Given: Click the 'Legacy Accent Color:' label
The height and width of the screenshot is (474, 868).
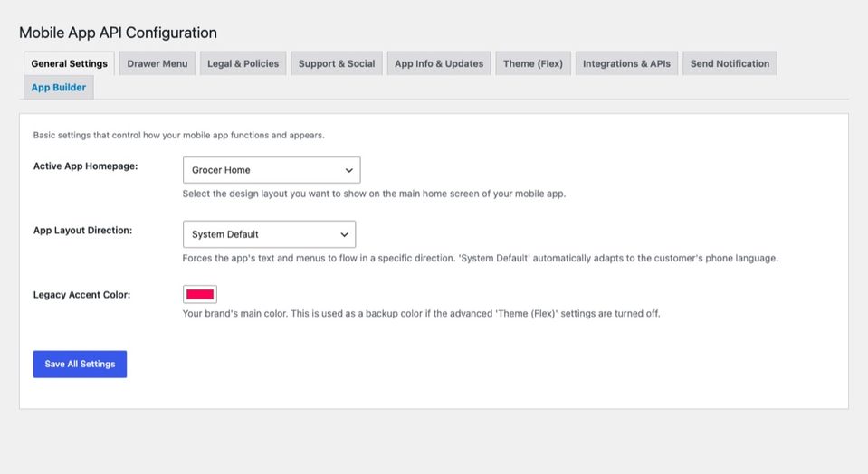Looking at the screenshot, I should pyautogui.click(x=82, y=295).
